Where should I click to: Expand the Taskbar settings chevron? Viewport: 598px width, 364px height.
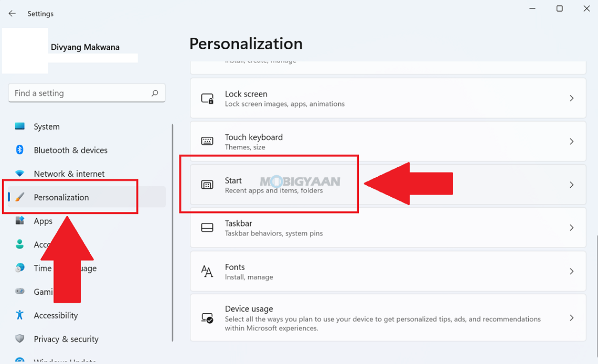click(x=571, y=228)
